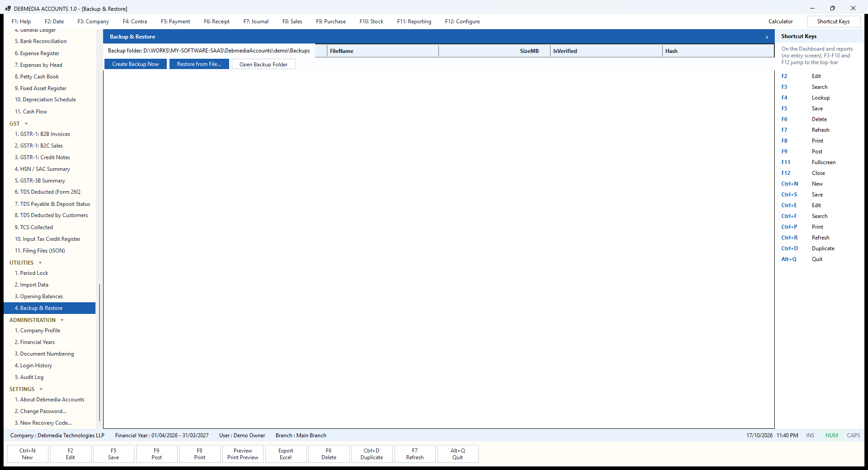This screenshot has width=868, height=470.
Task: Click the Alt+Q Quit button
Action: coord(458,454)
